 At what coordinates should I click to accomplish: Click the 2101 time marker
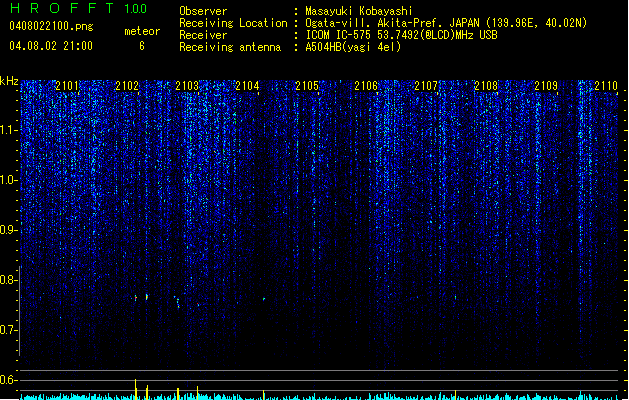(67, 86)
